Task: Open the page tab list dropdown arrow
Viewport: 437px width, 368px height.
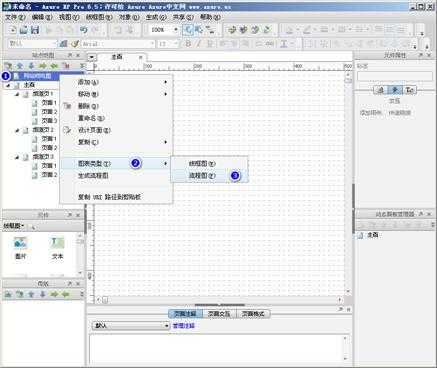Action: 91,57
